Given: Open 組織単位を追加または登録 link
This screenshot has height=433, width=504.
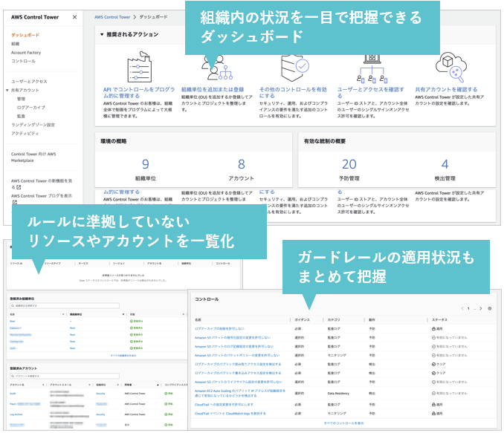Looking at the screenshot, I should point(212,89).
